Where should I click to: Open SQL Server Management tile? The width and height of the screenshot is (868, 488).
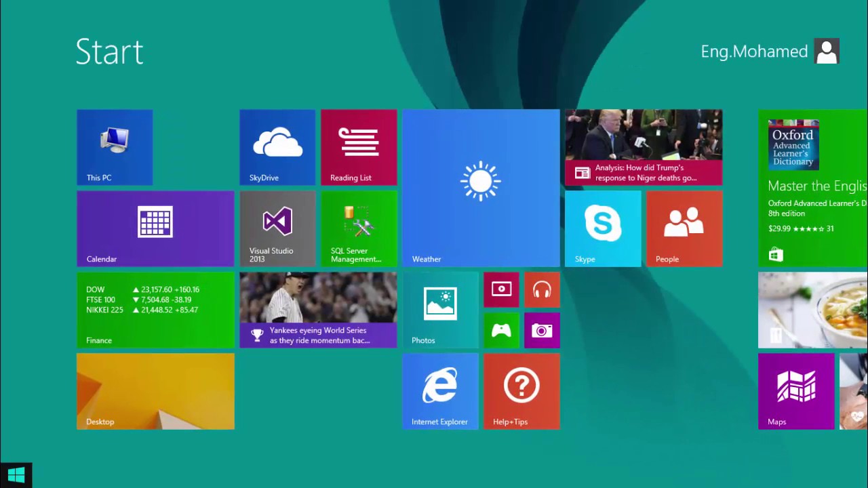click(x=359, y=228)
